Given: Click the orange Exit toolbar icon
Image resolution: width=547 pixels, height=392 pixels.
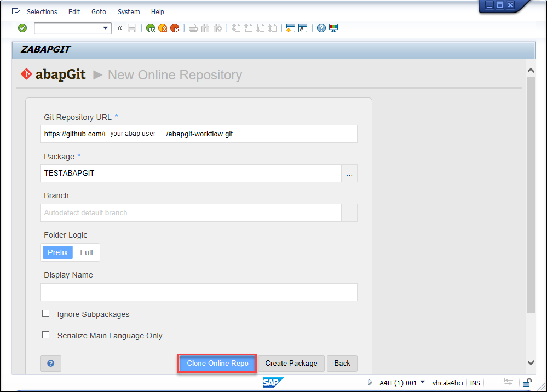Looking at the screenshot, I should tap(163, 28).
